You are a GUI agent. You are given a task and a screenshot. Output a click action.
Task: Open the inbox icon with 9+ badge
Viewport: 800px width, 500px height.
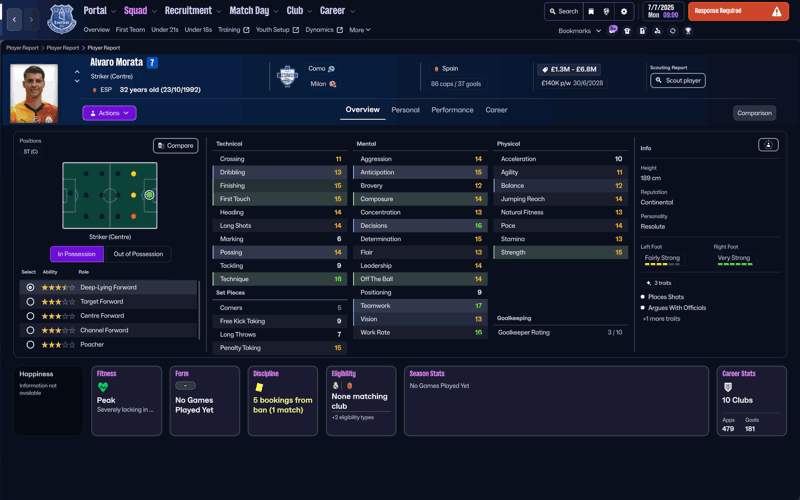click(613, 30)
